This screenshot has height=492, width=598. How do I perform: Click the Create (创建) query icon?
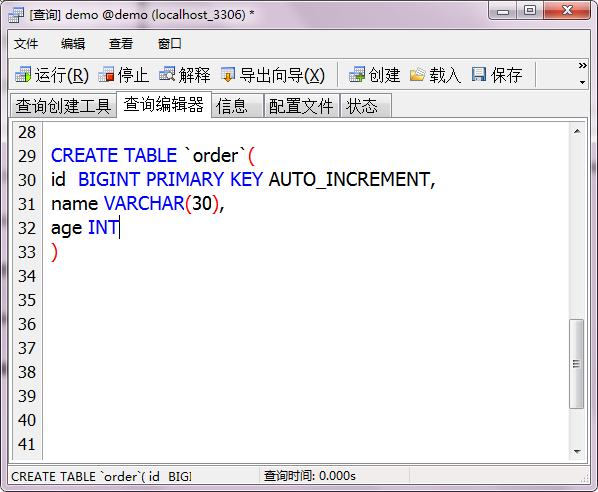coord(357,75)
